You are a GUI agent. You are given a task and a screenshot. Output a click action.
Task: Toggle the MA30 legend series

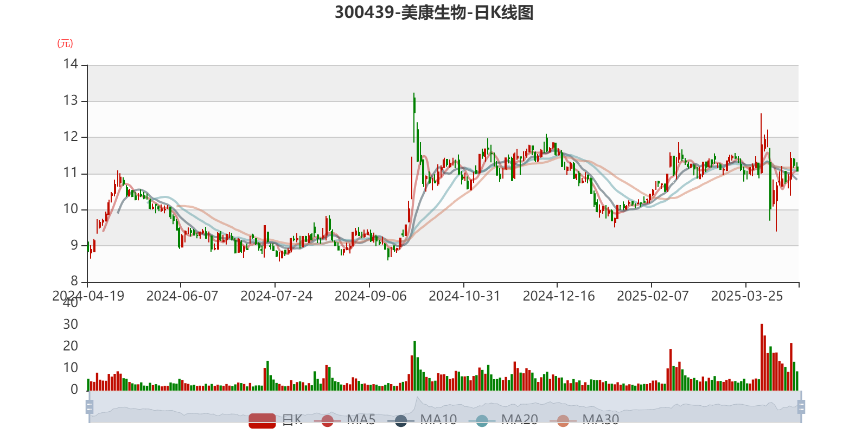(x=584, y=420)
